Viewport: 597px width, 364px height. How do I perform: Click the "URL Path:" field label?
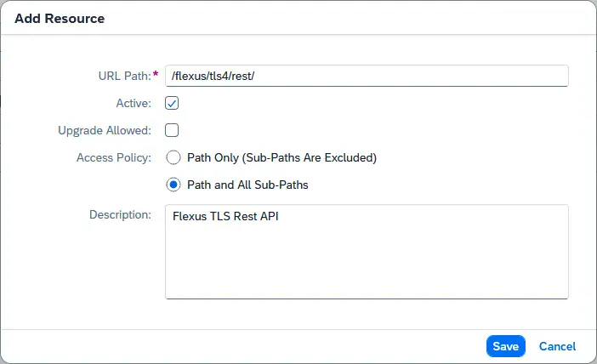pos(124,76)
